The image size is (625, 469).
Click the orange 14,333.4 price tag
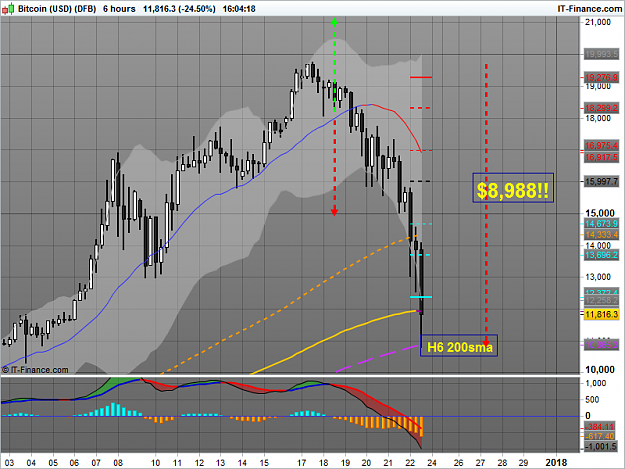(601, 235)
